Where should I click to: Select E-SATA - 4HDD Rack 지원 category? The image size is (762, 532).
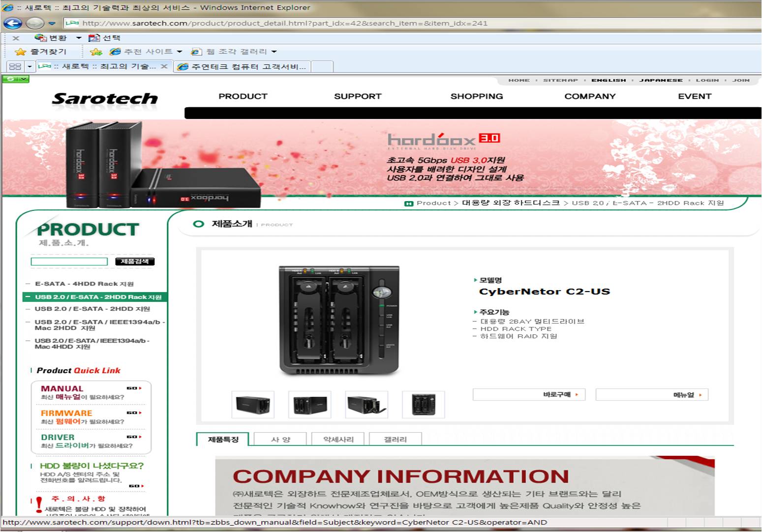click(x=84, y=284)
